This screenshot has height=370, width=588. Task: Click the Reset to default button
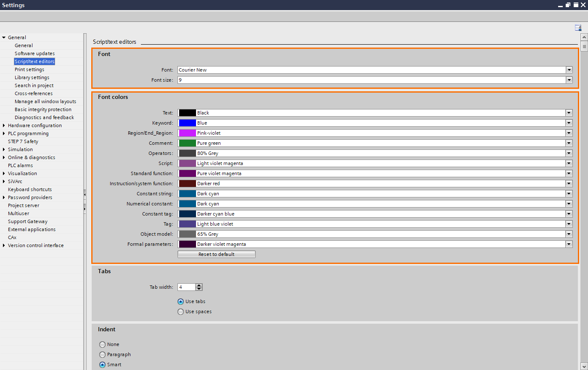point(216,254)
